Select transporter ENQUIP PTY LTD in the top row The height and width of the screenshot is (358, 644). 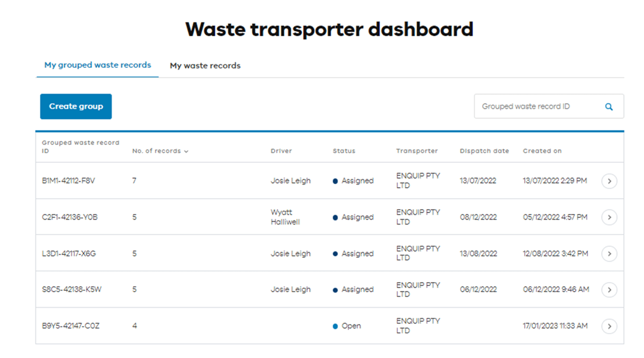pyautogui.click(x=418, y=181)
